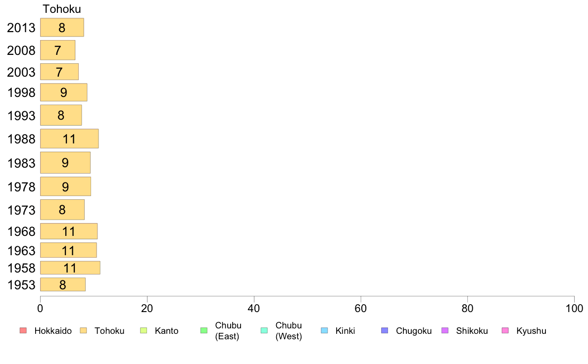
Task: Select the 2008 bar showing 7
Action: tap(58, 50)
